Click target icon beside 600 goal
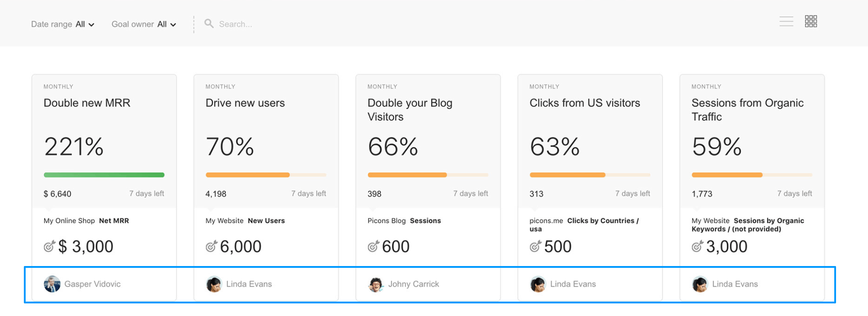This screenshot has width=868, height=316. pyautogui.click(x=373, y=246)
